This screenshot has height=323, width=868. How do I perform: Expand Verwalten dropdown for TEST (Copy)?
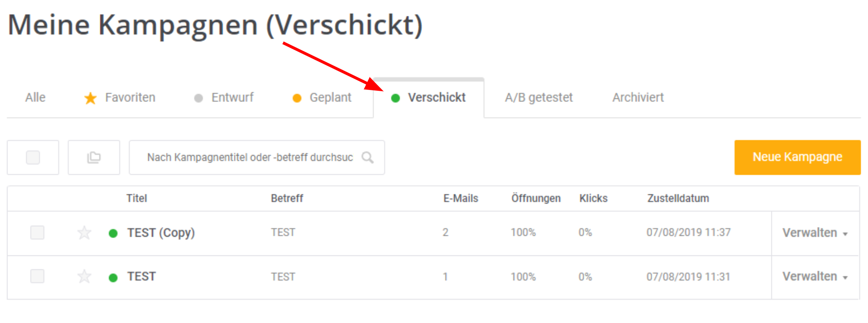point(815,233)
